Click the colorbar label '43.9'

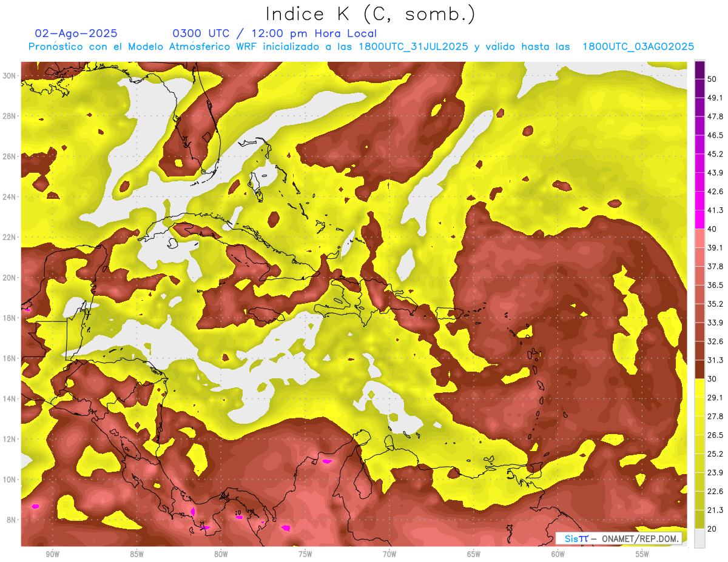point(715,173)
